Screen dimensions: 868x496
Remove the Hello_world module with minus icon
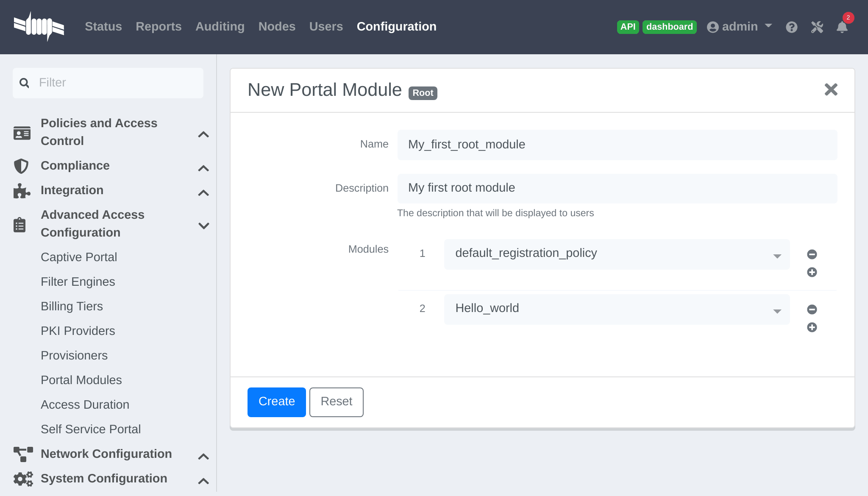tap(811, 309)
